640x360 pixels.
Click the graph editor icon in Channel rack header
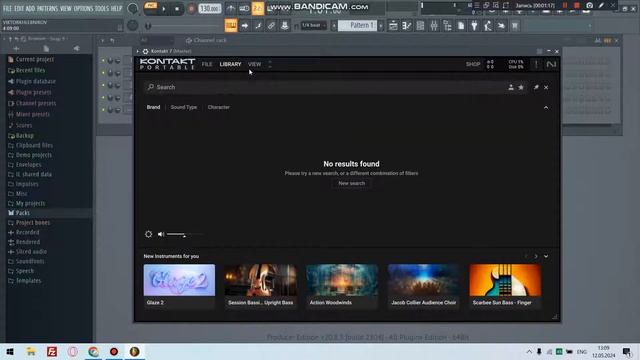[x=598, y=40]
